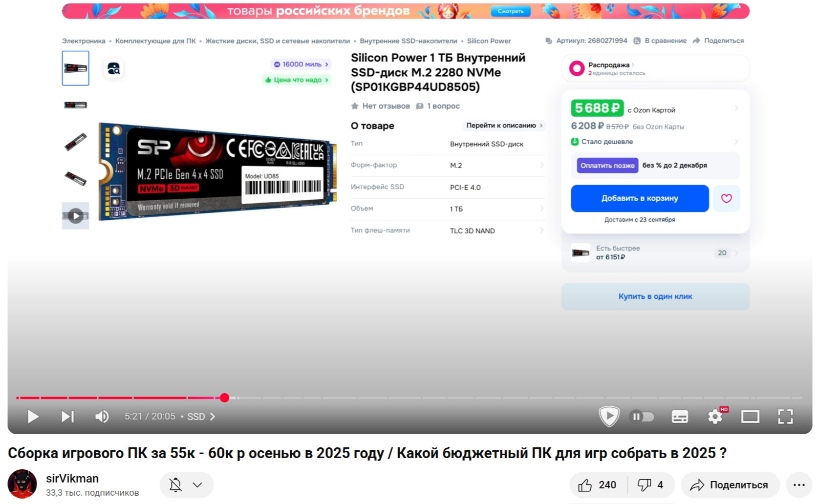Like the video
Viewport: 818px width, 504px height.
(598, 485)
